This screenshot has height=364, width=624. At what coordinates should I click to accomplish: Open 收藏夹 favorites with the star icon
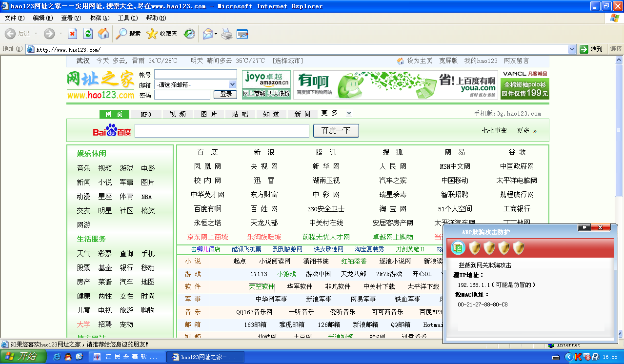(162, 34)
